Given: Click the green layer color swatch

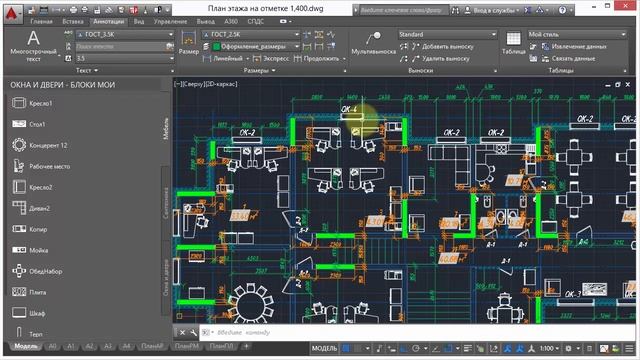Looking at the screenshot, I should click(x=216, y=47).
